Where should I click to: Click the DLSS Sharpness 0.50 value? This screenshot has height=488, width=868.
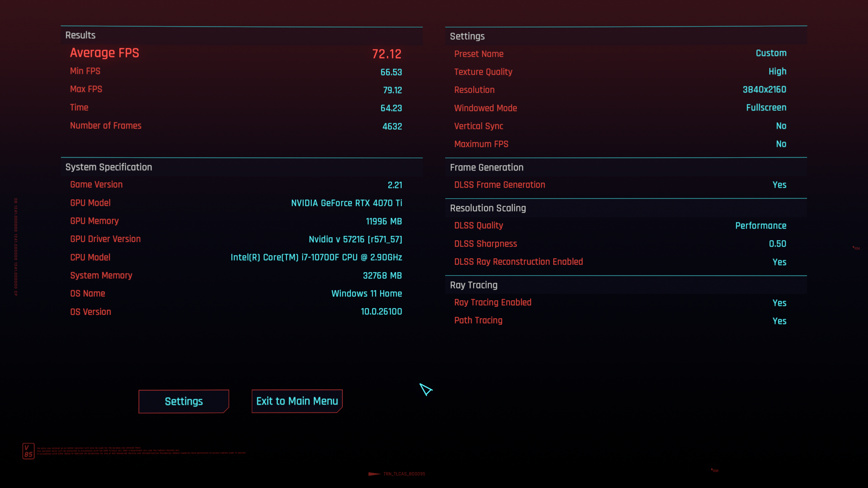point(777,244)
